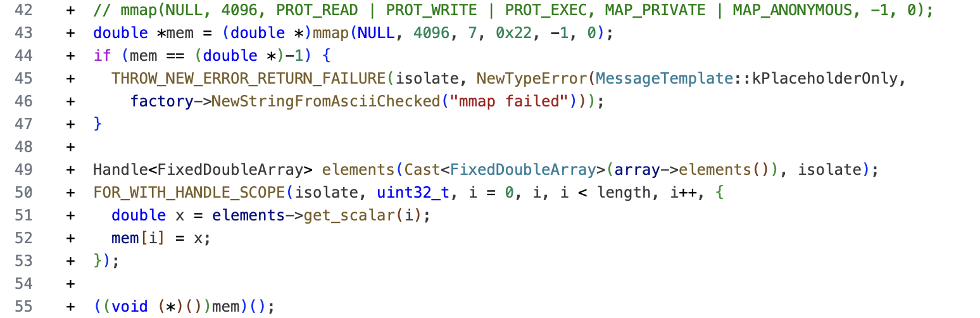This screenshot has width=980, height=318.
Task: Click line number 49 in the gutter
Action: 23,170
